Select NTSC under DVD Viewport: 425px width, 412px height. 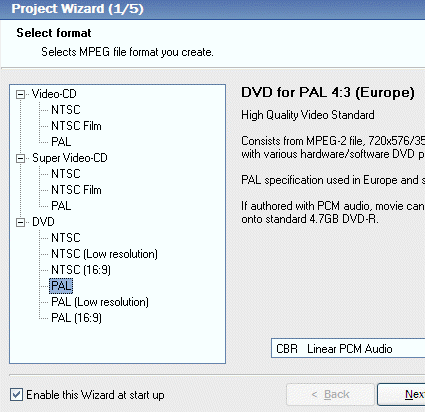(66, 238)
